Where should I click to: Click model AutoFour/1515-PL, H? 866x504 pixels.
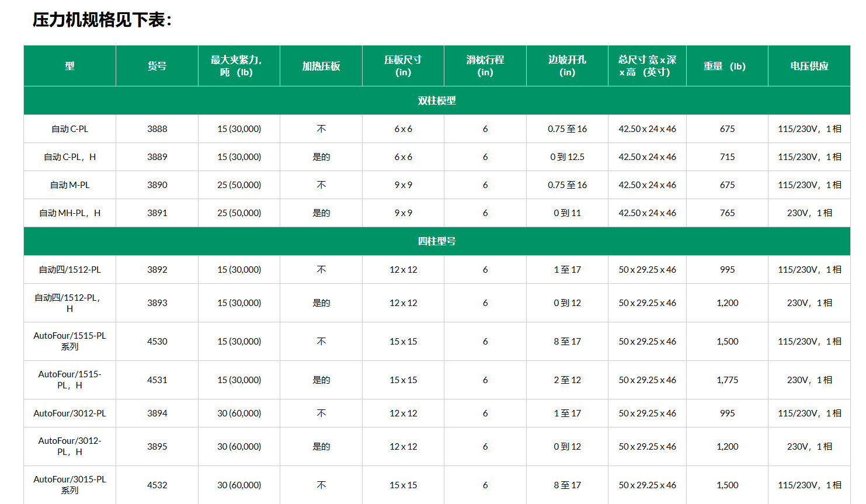[69, 380]
